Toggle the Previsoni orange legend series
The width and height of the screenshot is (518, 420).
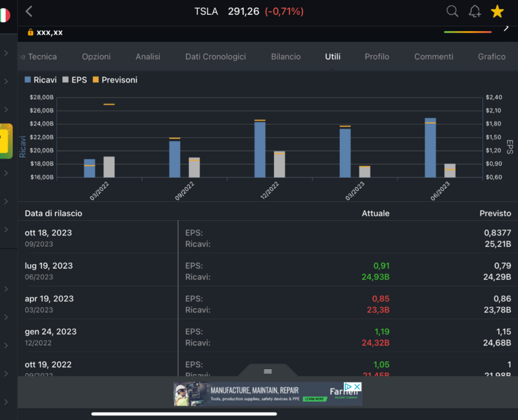115,80
